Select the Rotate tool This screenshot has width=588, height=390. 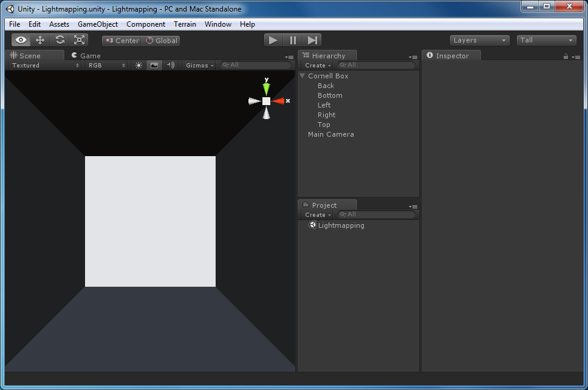coord(60,39)
